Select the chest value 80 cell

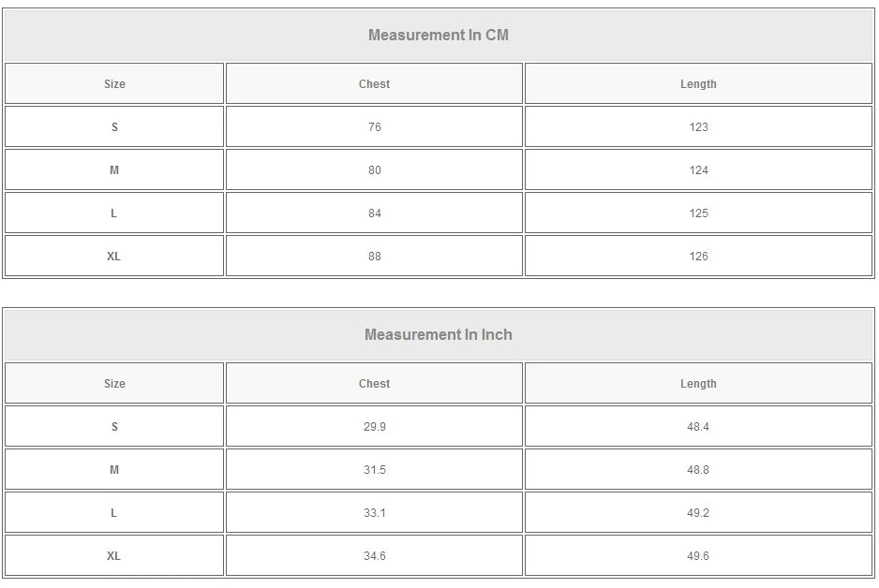[x=374, y=170]
